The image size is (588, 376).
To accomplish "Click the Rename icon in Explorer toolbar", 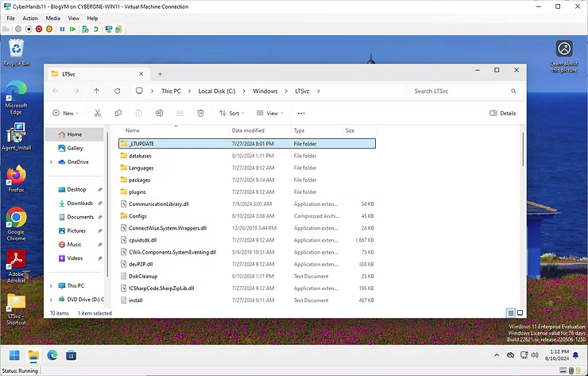I will point(160,113).
